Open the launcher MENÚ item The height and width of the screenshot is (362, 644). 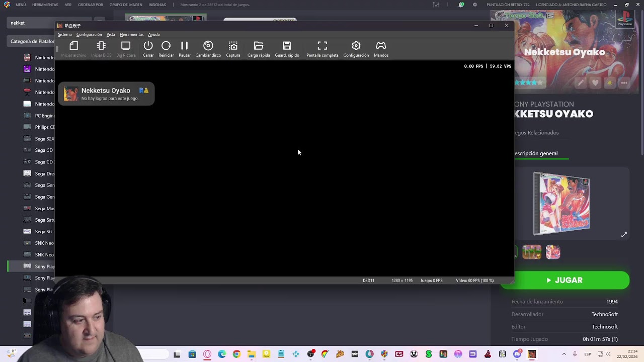coord(21,5)
